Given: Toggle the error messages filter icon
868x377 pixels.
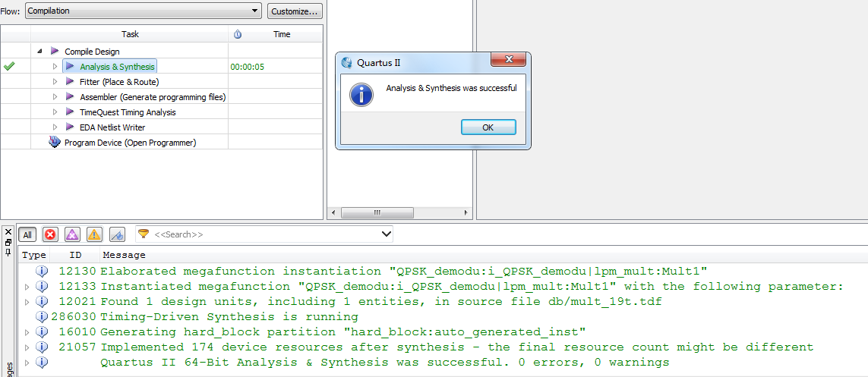Looking at the screenshot, I should 50,234.
